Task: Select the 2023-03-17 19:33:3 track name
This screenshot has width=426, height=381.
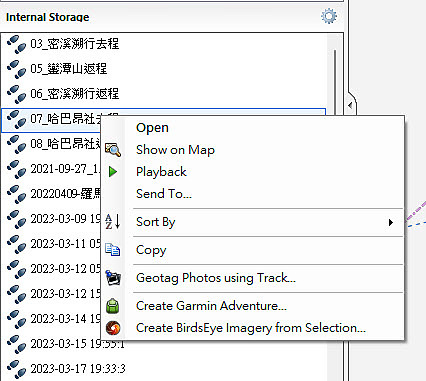Action: pos(78,369)
